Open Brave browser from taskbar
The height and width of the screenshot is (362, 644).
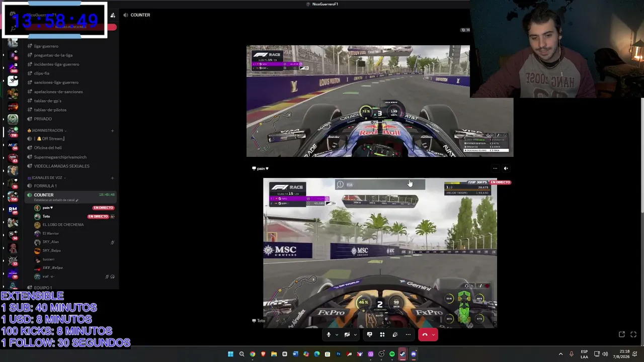263,354
